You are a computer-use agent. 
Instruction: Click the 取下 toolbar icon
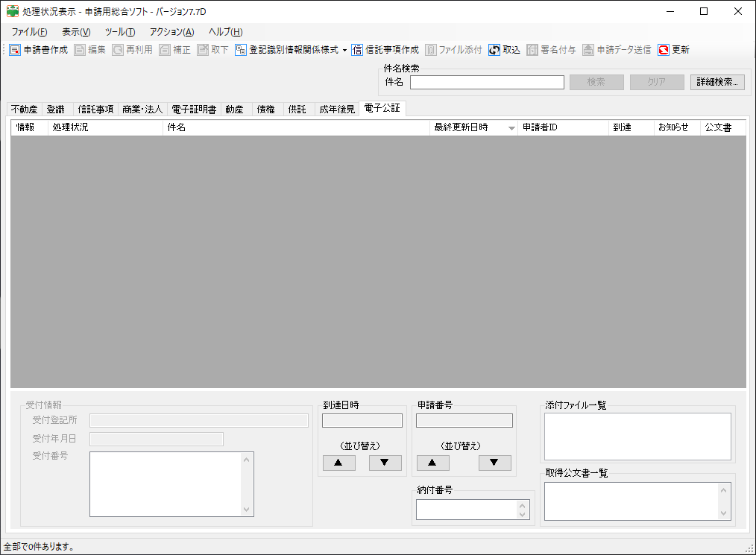point(203,50)
